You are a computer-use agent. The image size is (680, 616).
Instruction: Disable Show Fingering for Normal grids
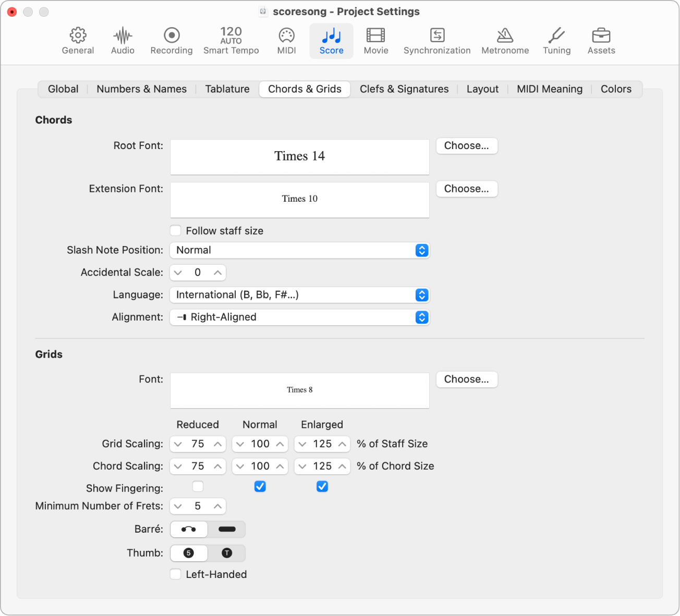[260, 486]
